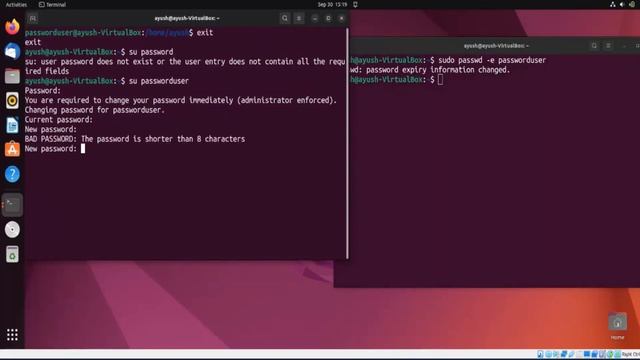
Task: Click the 'su password' command text
Action: tap(151, 52)
